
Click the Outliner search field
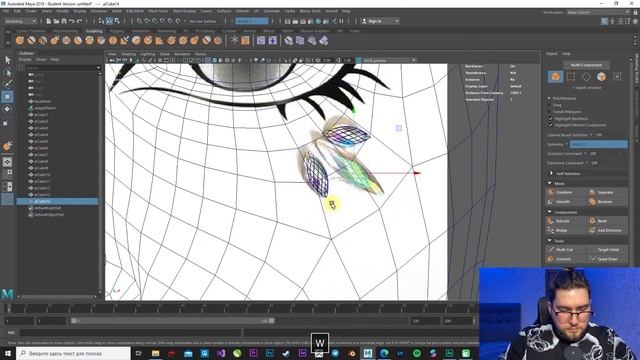coord(63,68)
